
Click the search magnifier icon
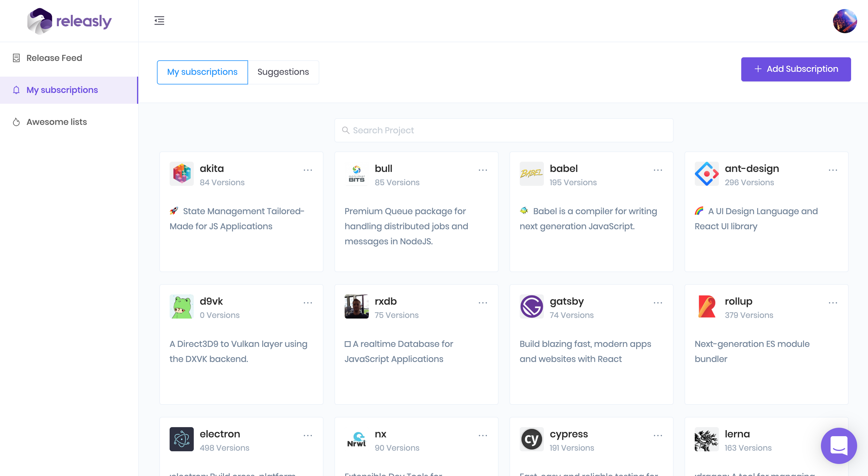coord(345,130)
